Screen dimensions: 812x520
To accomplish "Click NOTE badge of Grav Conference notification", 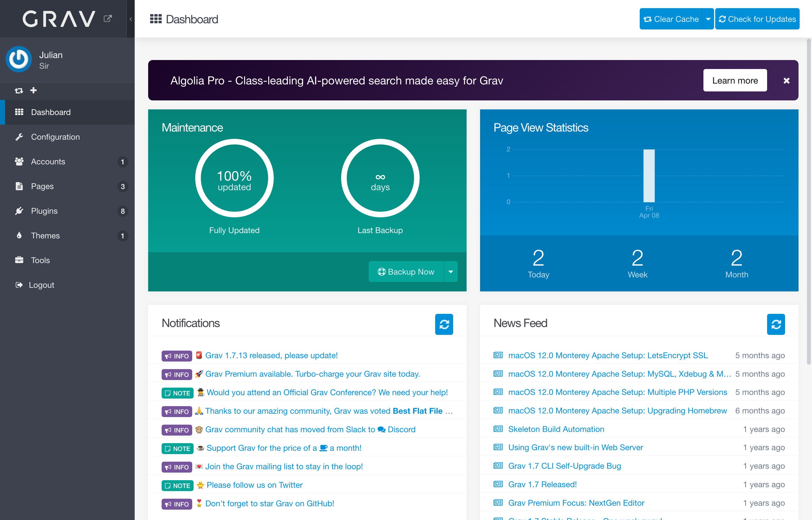I will point(177,393).
